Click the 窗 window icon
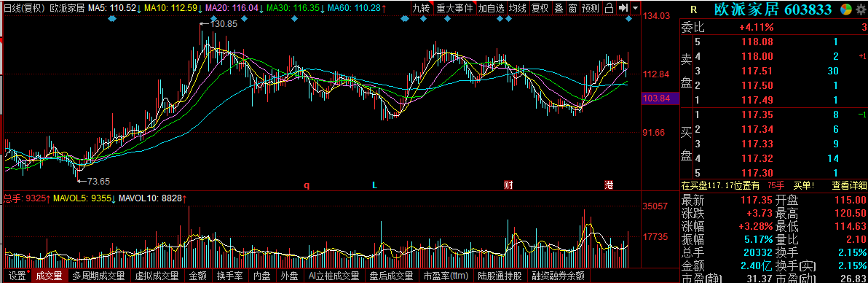Screen dimensions: 868x283 572,8
